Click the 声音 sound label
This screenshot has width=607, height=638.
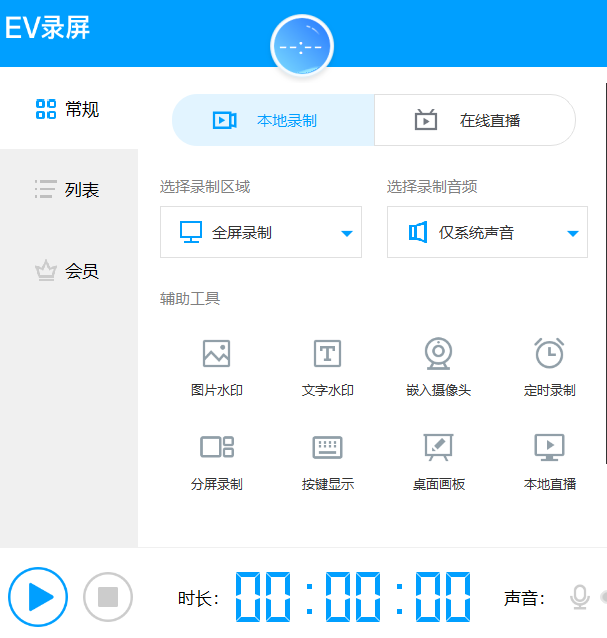(524, 599)
